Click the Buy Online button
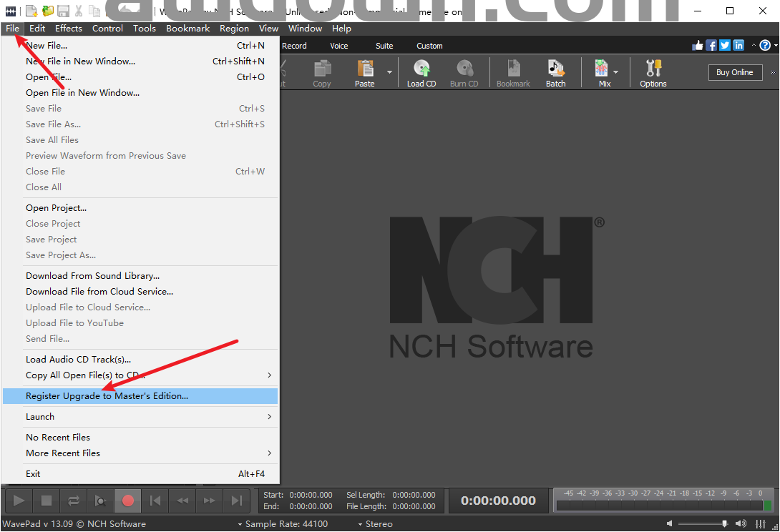 (735, 72)
